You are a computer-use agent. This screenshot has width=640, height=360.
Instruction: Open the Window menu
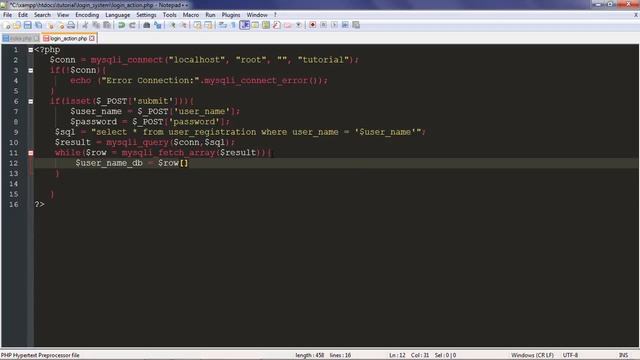click(257, 15)
